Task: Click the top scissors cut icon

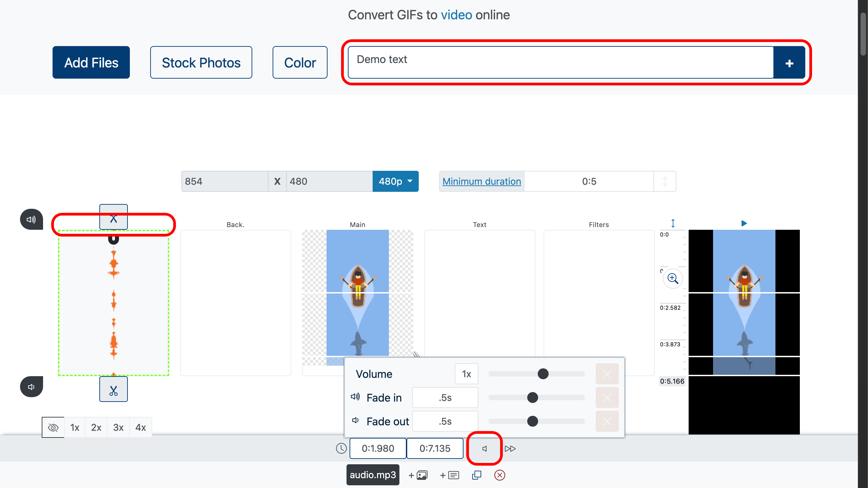Action: [x=113, y=217]
